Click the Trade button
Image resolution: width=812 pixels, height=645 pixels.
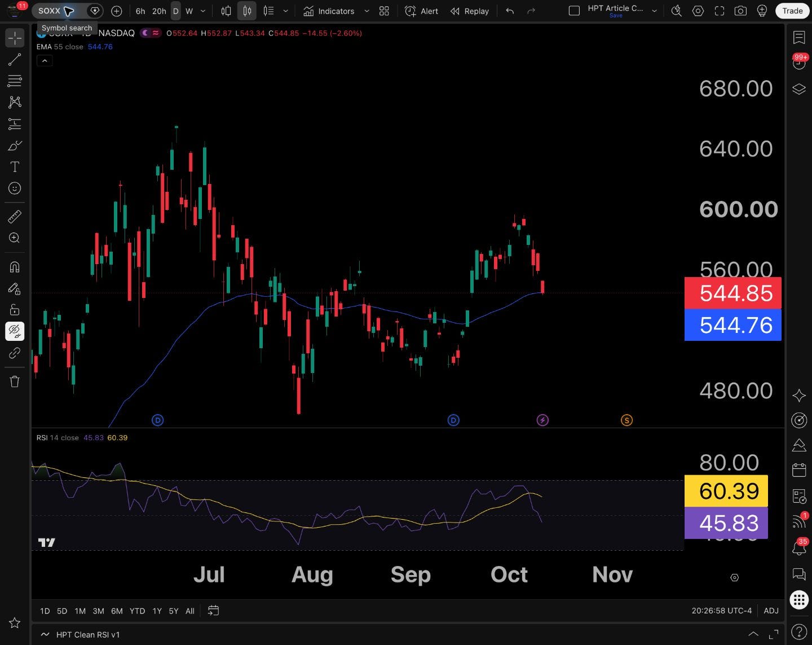pyautogui.click(x=792, y=11)
